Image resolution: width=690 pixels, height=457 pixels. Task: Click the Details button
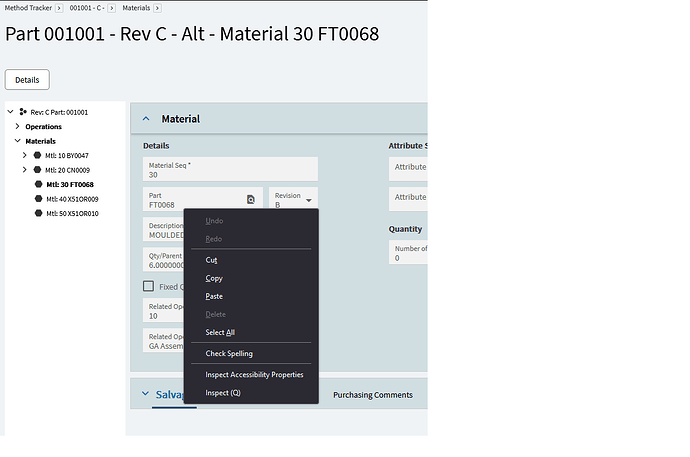[27, 80]
